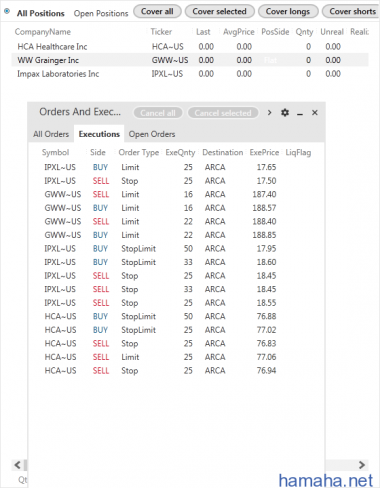Sort positions by PosSide column
380x488 pixels.
tap(275, 32)
